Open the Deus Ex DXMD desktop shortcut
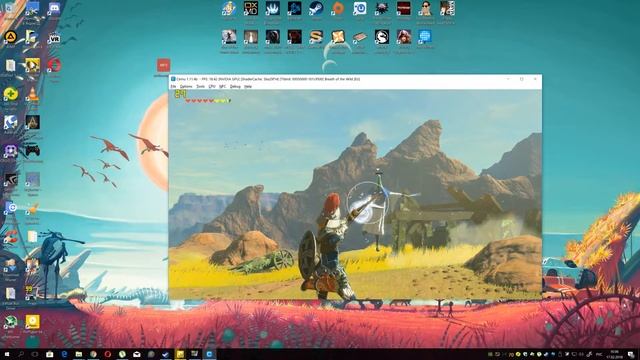The image size is (640, 360). click(251, 8)
